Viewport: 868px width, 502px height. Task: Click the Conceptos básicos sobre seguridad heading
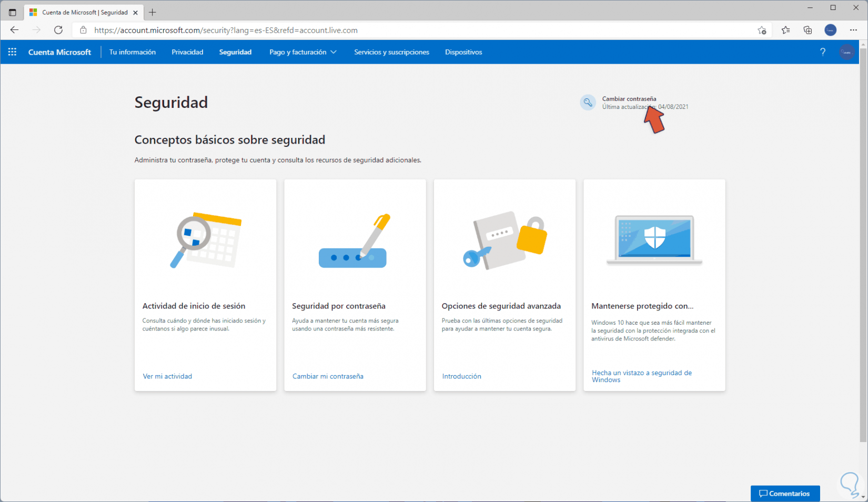pyautogui.click(x=230, y=139)
